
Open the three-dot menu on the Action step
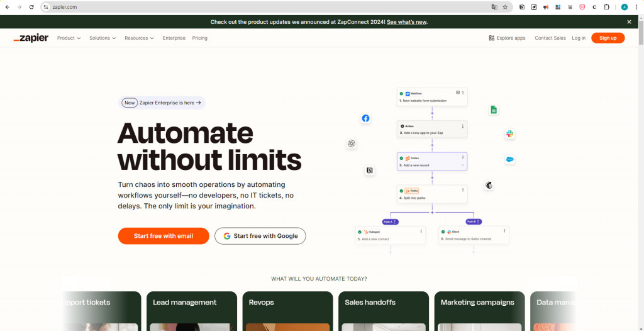pyautogui.click(x=463, y=126)
